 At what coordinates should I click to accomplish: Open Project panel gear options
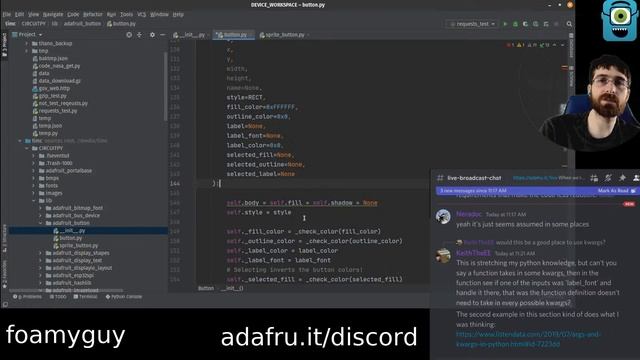[x=152, y=35]
